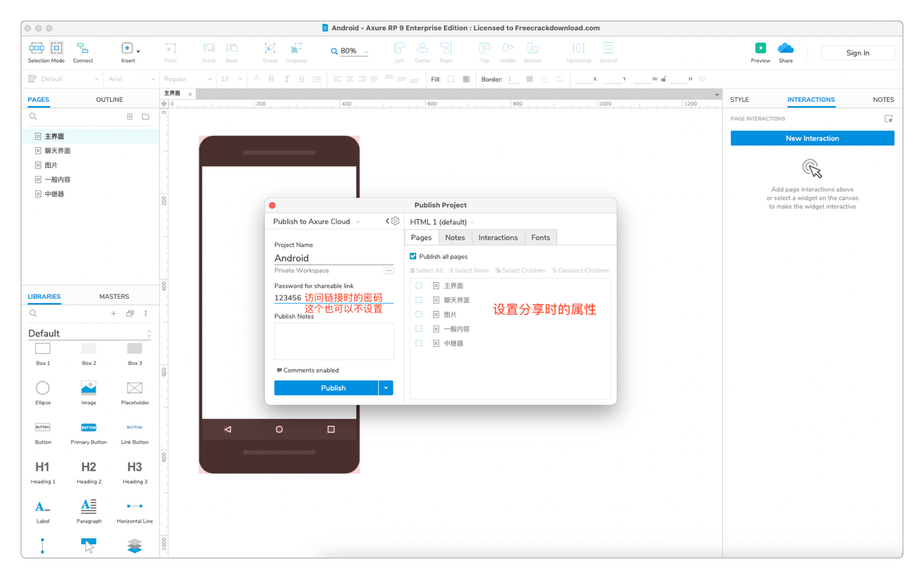Click the Share cloud icon

[x=786, y=48]
